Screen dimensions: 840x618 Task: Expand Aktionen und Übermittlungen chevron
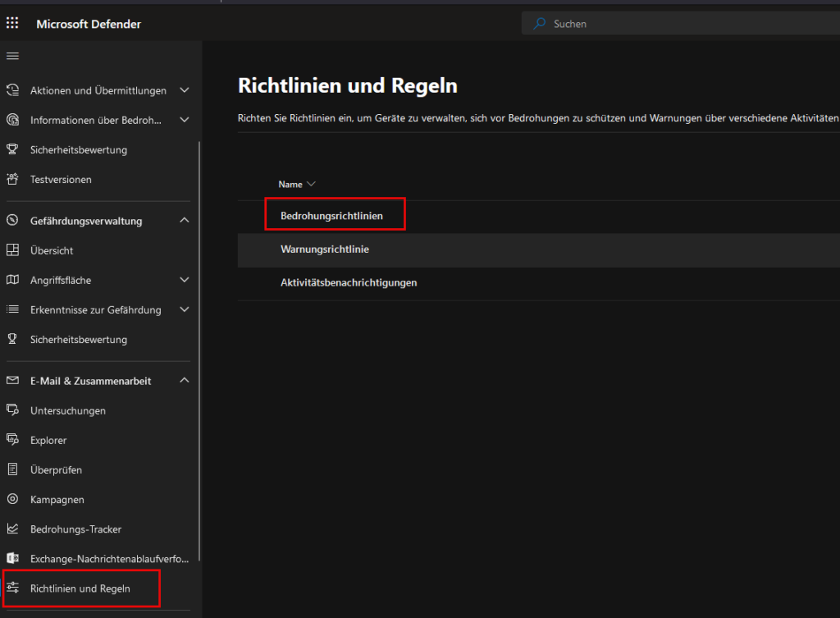point(185,90)
